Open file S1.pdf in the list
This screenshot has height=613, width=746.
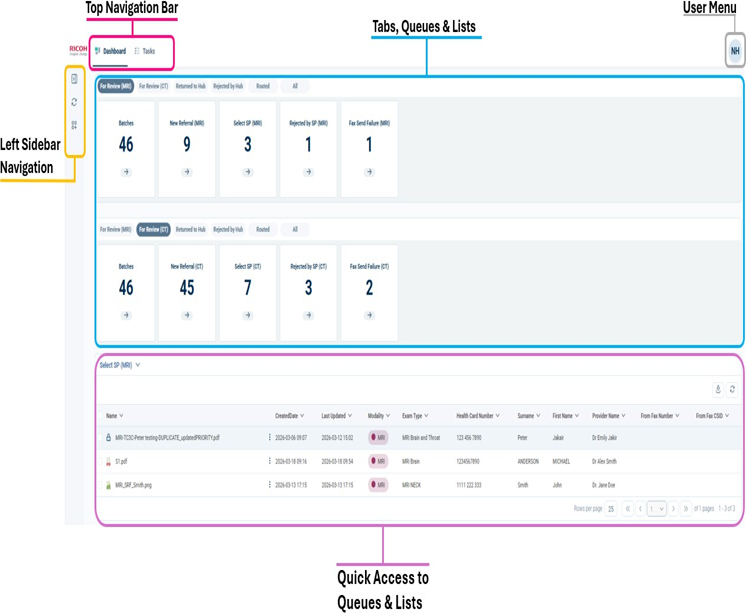pyautogui.click(x=121, y=461)
